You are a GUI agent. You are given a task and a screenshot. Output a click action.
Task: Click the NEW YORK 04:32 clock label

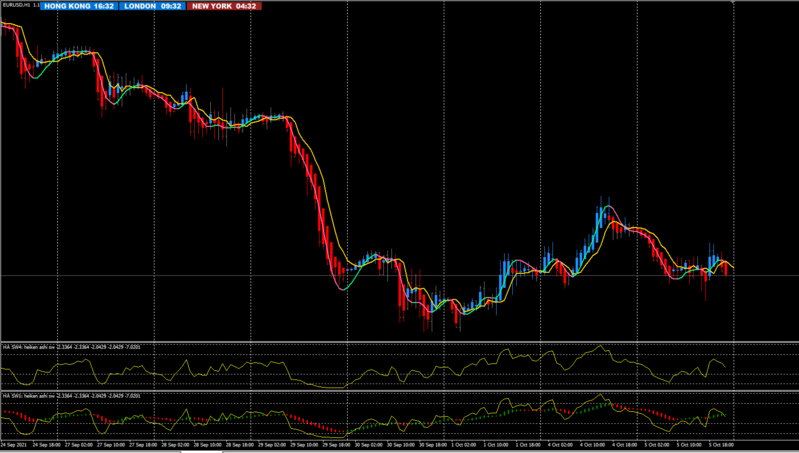224,6
